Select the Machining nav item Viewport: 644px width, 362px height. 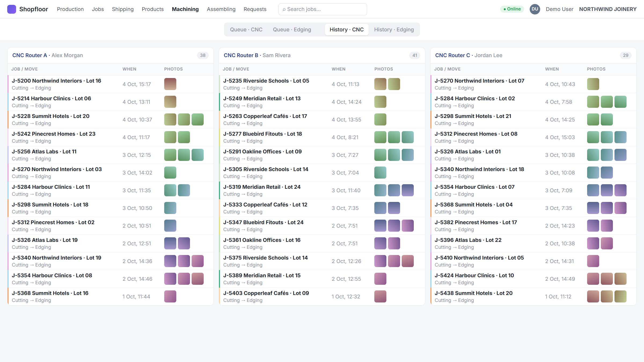click(x=185, y=9)
